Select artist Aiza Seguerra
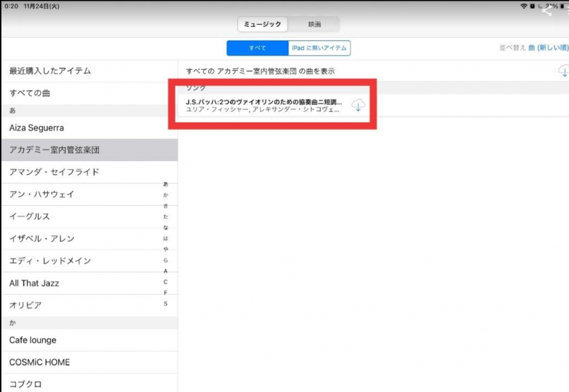The height and width of the screenshot is (392, 569). [x=89, y=128]
